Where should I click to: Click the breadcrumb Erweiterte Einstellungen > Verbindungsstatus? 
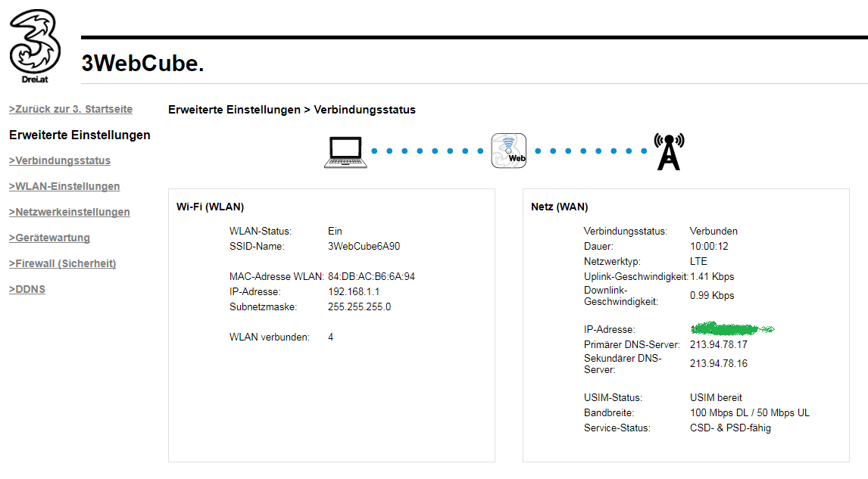click(x=292, y=110)
